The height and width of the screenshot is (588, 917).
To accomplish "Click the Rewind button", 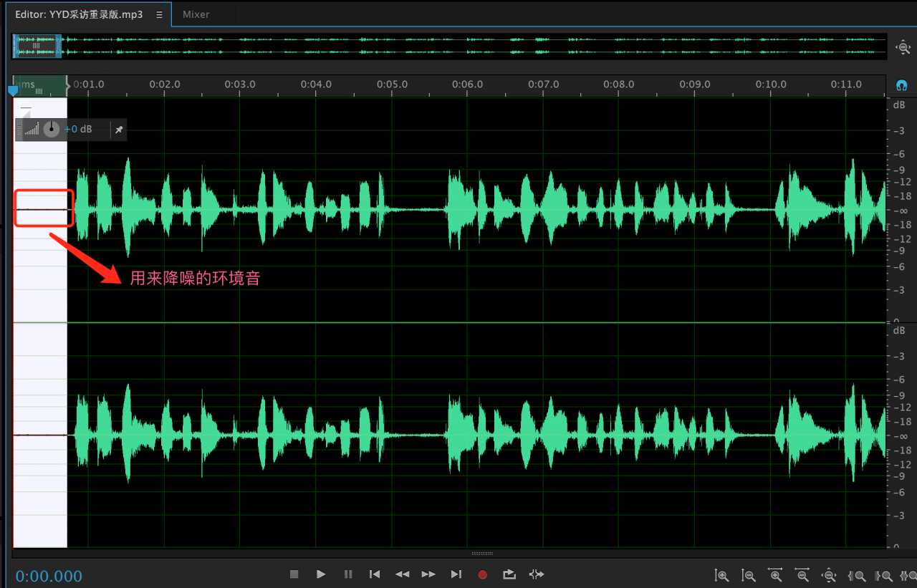I will tap(402, 574).
